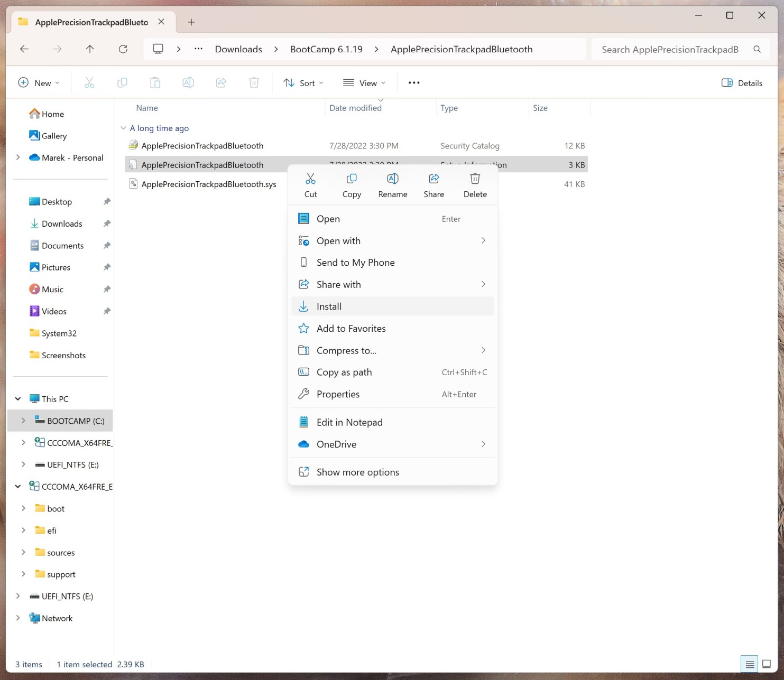Image resolution: width=784 pixels, height=680 pixels.
Task: Collapse 'A long time ago' group
Action: (x=123, y=128)
